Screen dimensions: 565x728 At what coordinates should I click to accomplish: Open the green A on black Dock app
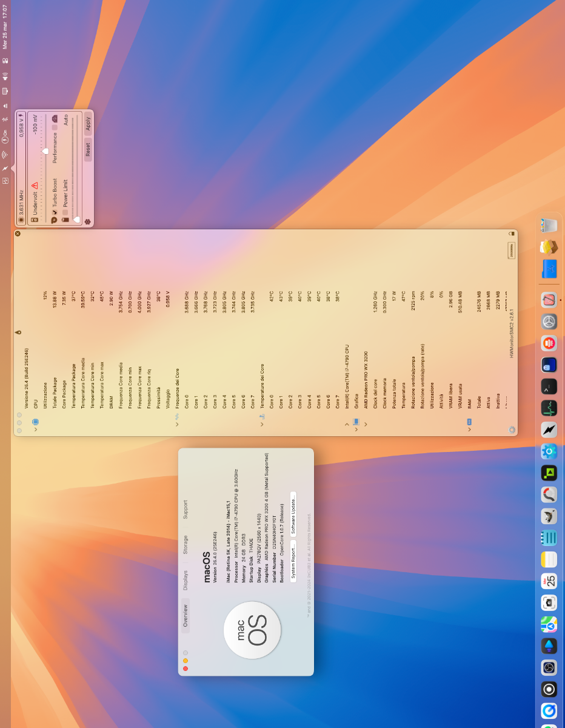[x=549, y=473]
